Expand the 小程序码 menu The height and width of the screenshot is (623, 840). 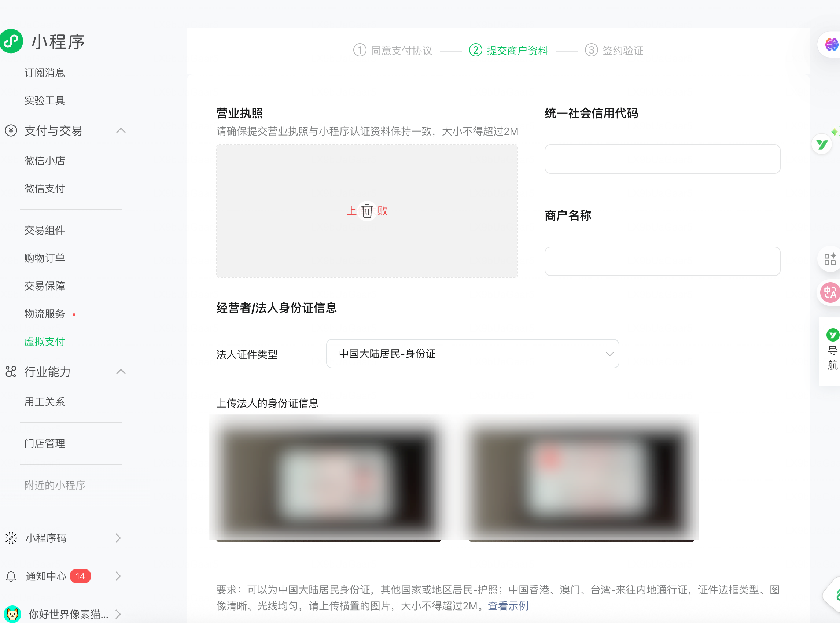[118, 538]
